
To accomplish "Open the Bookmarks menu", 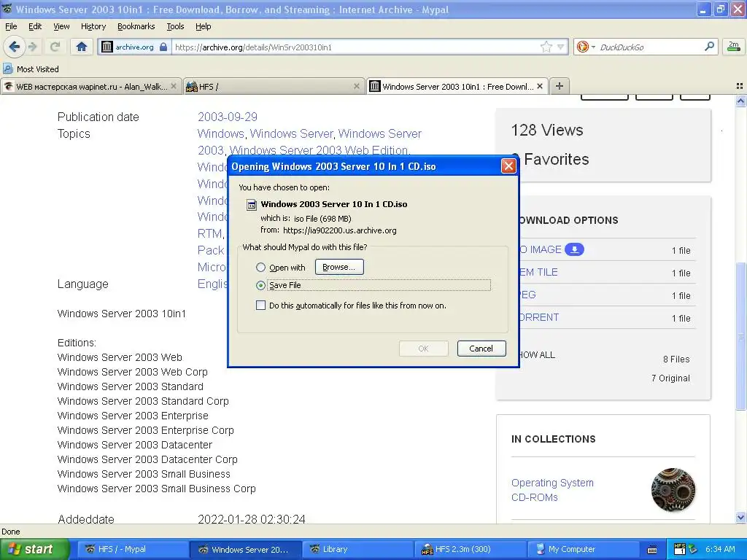I will click(x=136, y=26).
